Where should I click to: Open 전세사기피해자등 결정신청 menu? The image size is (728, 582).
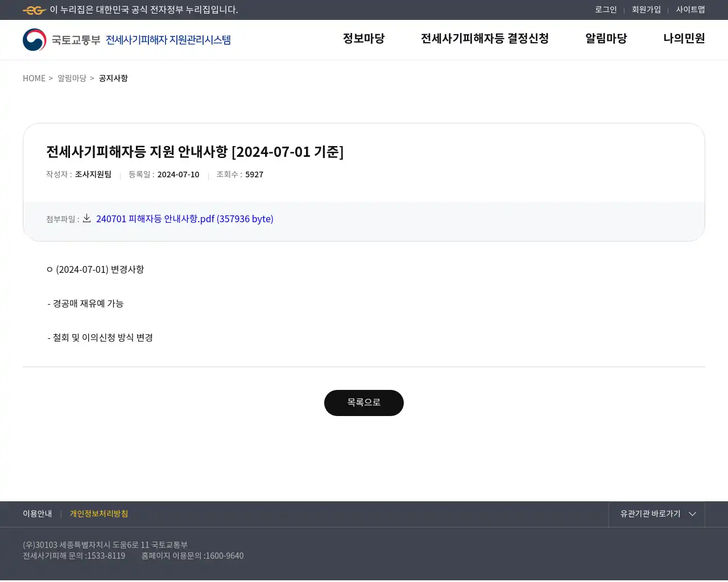coord(485,39)
